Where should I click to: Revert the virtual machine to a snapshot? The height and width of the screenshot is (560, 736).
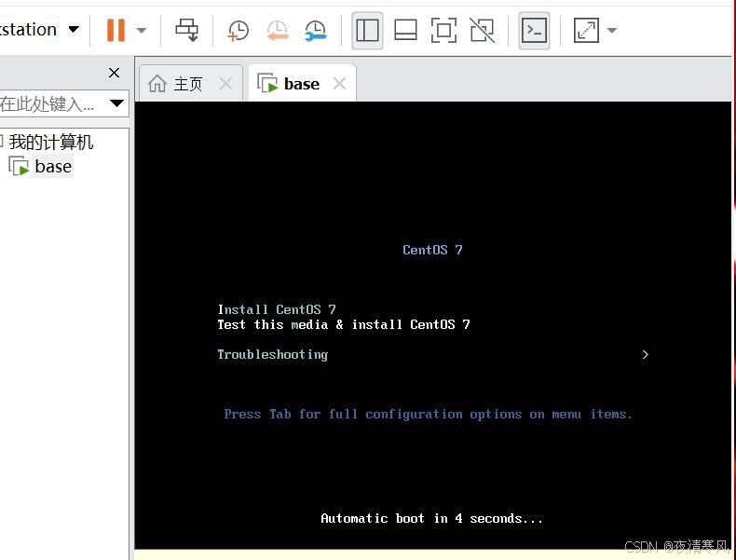coord(277,31)
